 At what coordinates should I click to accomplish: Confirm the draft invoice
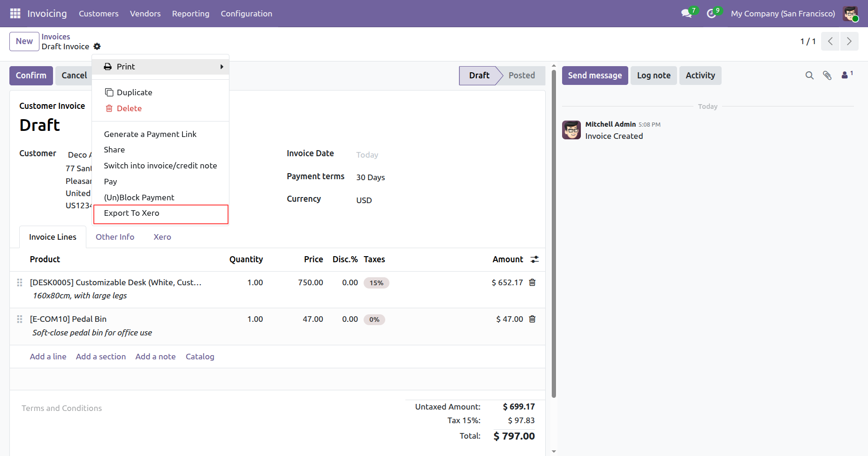pos(31,76)
